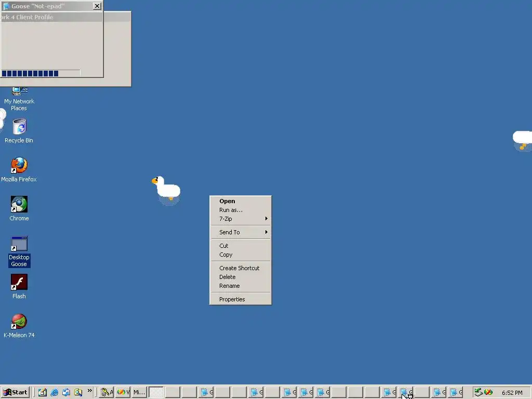Expand quick launch overflow chevron
532x399 pixels.
[89, 391]
